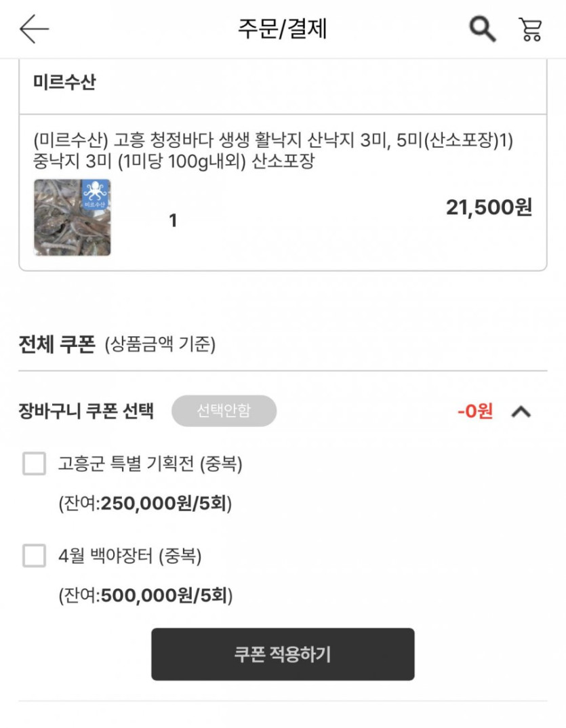Tap the 고흥군 특별 기획전 (중복) label
The image size is (566, 728).
(x=150, y=464)
